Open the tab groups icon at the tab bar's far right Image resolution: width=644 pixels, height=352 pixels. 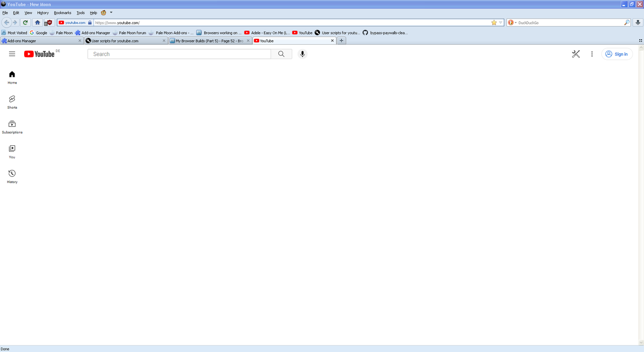pos(640,41)
